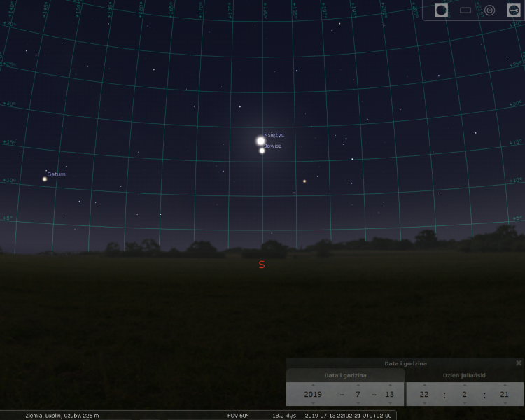Increase the hour value using up arrow

[x=424, y=385]
